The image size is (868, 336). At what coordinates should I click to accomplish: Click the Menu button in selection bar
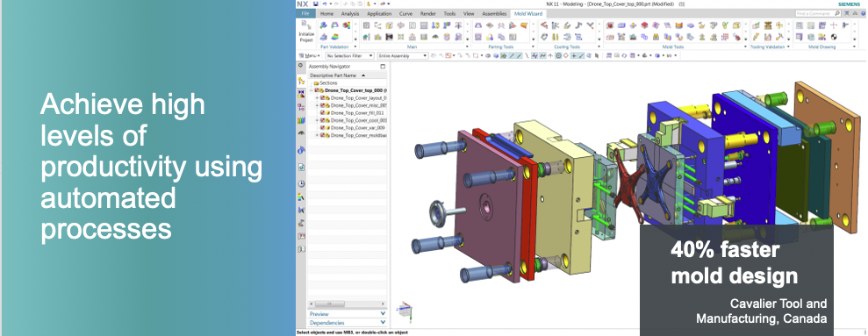coord(310,56)
